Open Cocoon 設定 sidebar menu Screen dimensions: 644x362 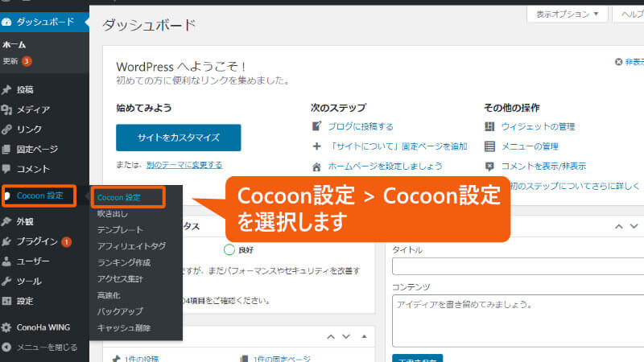[x=39, y=195]
